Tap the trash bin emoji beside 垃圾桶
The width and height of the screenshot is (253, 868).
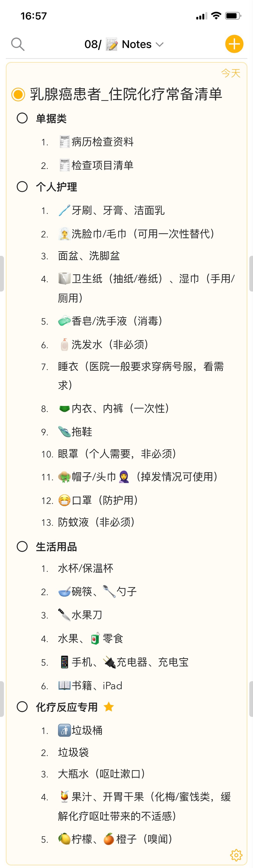pos(64,730)
